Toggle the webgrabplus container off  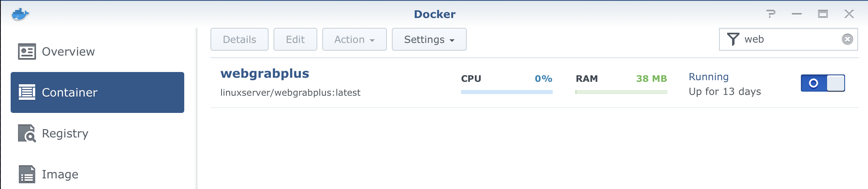(x=823, y=83)
